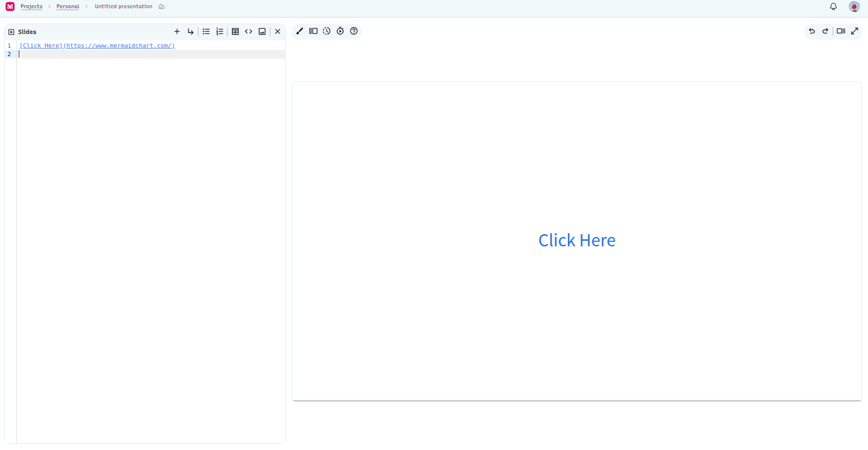The height and width of the screenshot is (450, 868).
Task: Redo the last undone change
Action: click(x=825, y=31)
